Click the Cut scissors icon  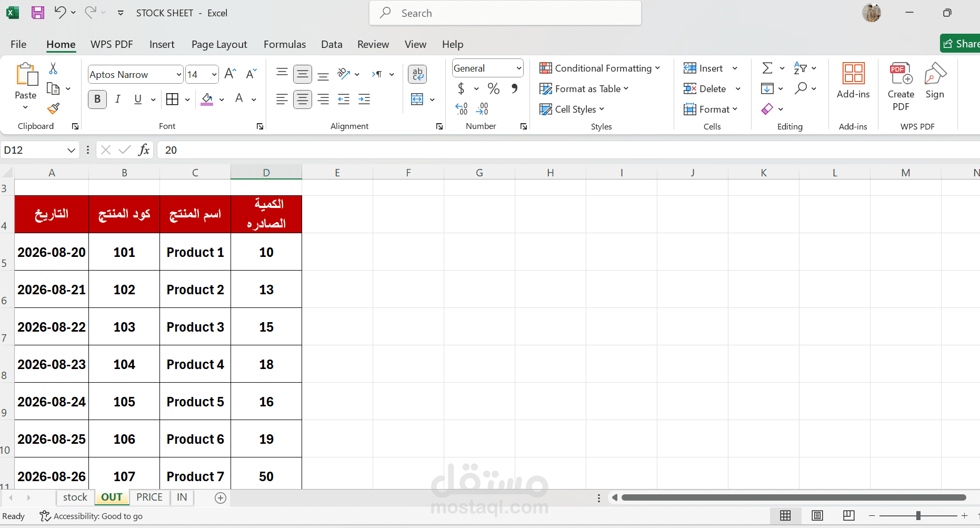tap(53, 68)
